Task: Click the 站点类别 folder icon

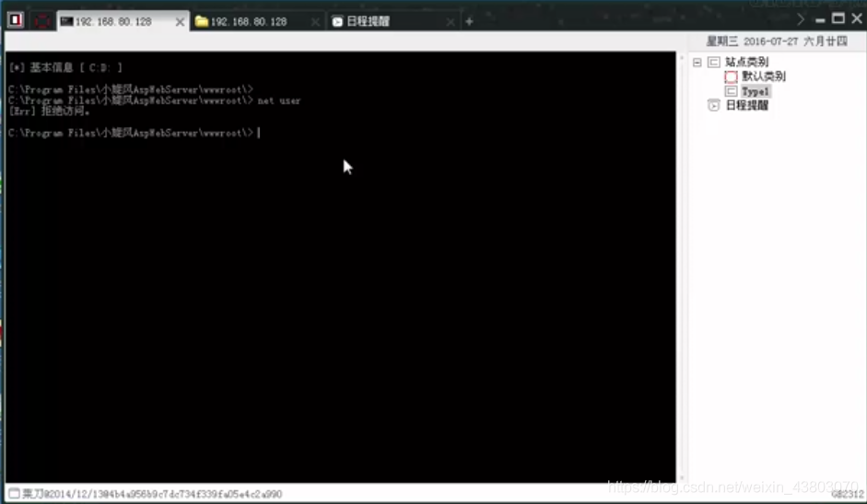Action: [x=714, y=62]
